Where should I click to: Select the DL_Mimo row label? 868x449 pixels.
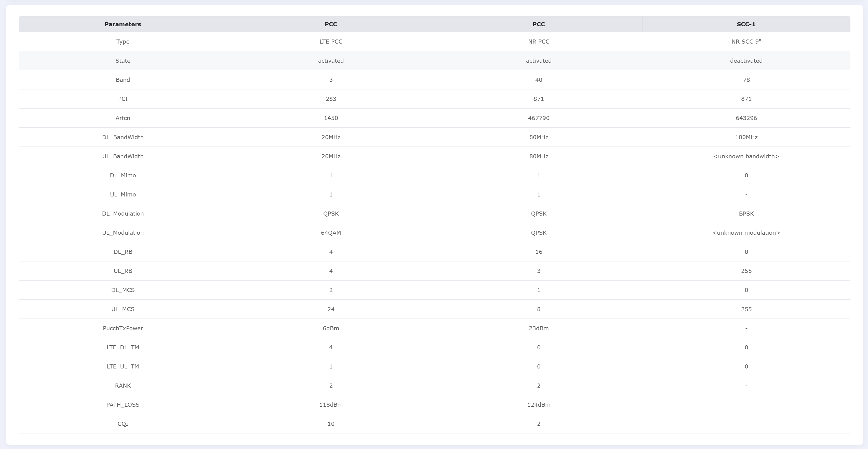click(123, 175)
